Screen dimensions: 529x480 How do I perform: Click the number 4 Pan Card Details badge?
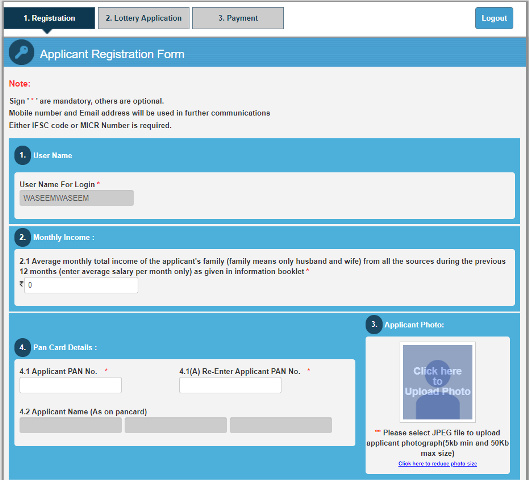click(23, 347)
